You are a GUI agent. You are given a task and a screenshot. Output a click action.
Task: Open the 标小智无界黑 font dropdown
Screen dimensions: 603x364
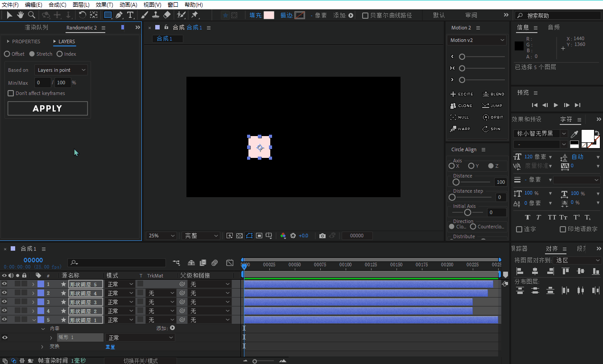point(541,134)
